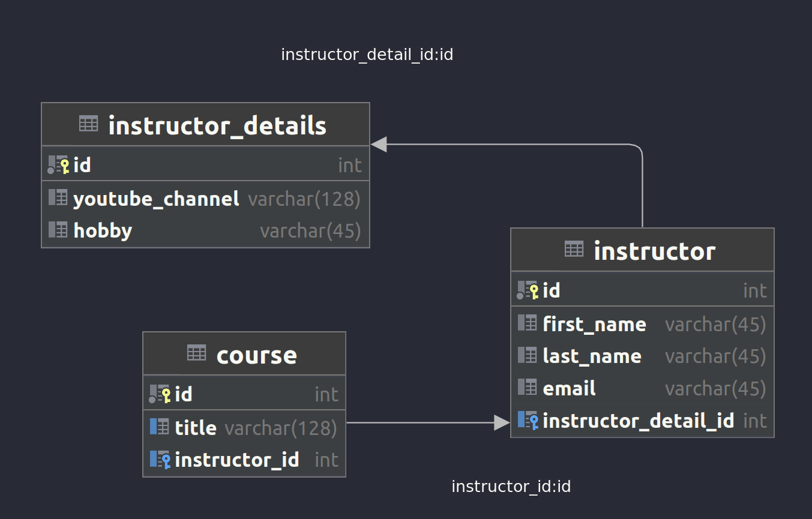The image size is (812, 519).
Task: Click the table icon beside instructor title
Action: pyautogui.click(x=574, y=249)
